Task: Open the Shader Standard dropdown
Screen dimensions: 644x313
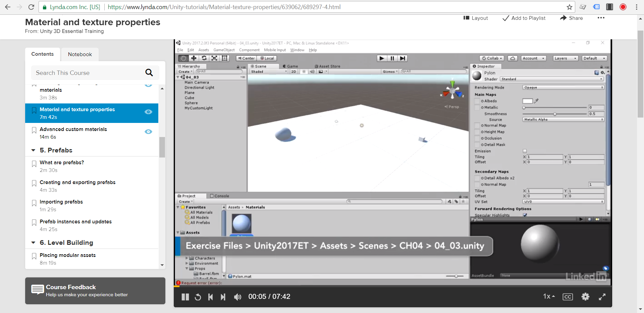Action: 552,79
